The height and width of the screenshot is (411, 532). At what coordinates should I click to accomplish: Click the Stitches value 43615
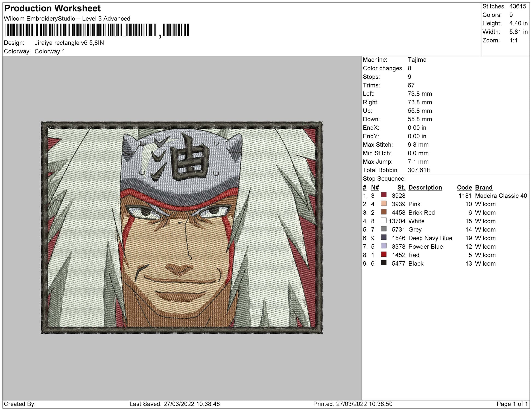518,6
